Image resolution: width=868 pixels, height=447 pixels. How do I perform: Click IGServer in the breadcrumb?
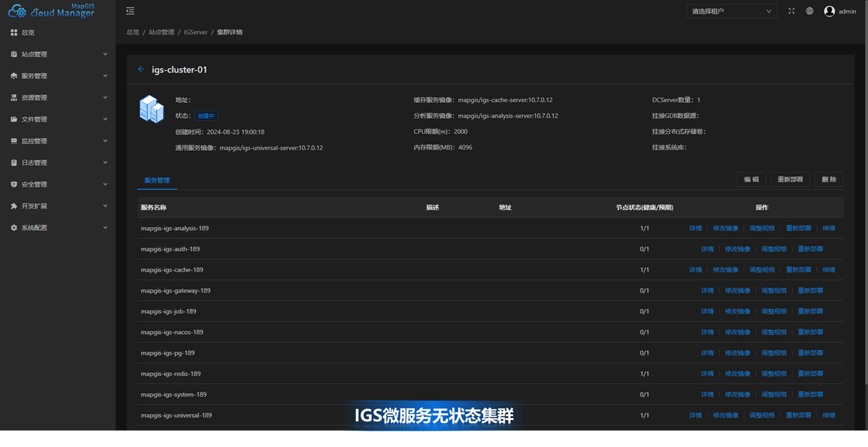pos(195,32)
